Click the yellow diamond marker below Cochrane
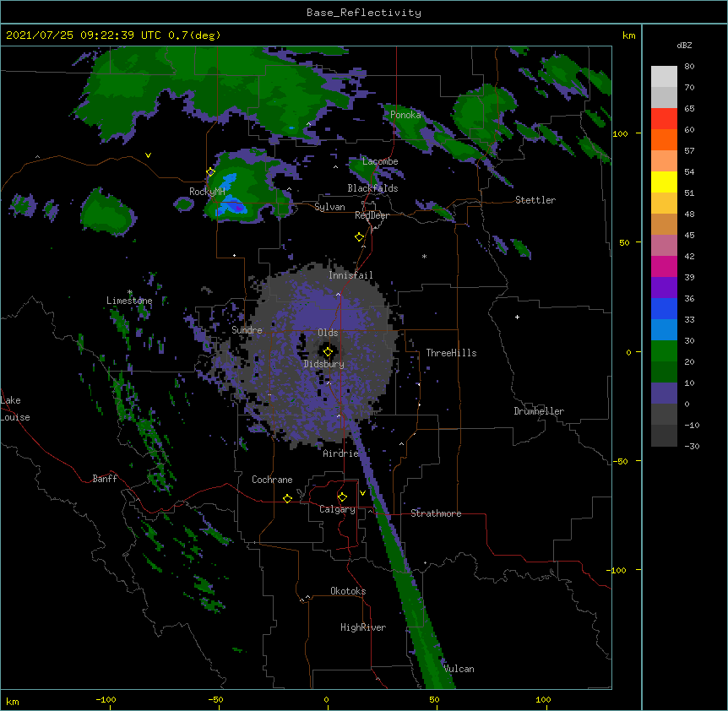728x711 pixels. pos(287,498)
